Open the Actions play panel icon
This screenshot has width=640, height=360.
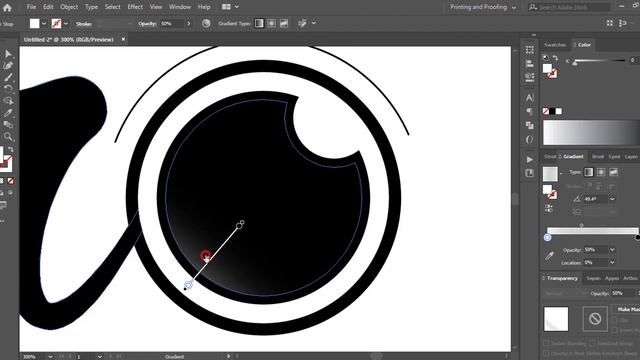tap(530, 160)
